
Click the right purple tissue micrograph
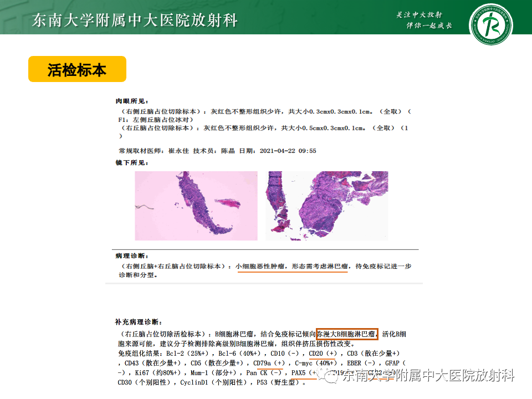(327, 206)
